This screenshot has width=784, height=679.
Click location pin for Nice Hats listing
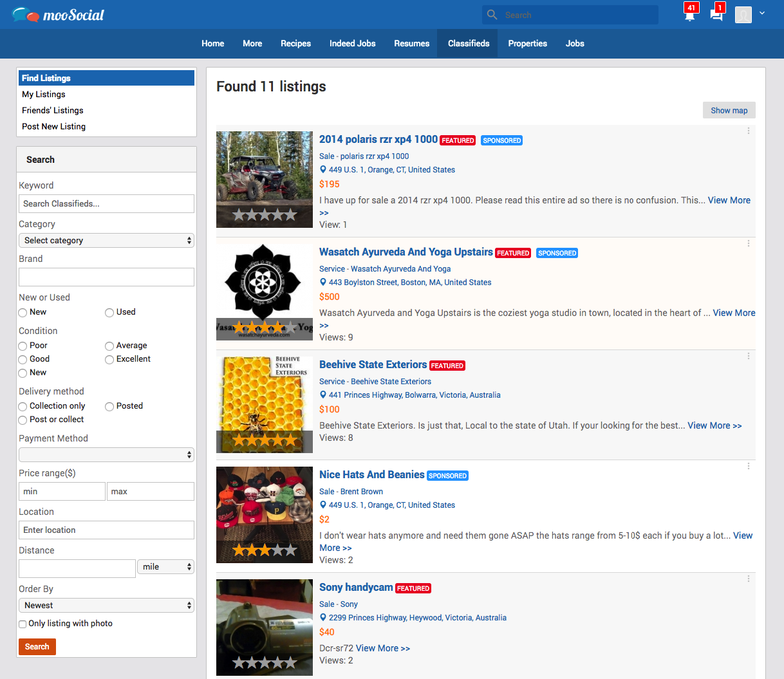coord(323,505)
